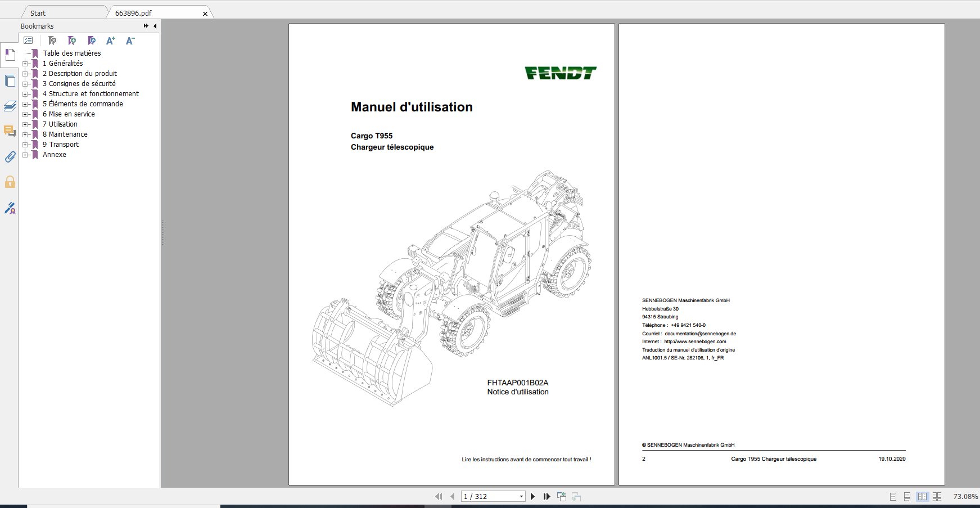The width and height of the screenshot is (980, 508).
Task: Expand the 8 Maintenance bookmark
Action: pyautogui.click(x=24, y=134)
